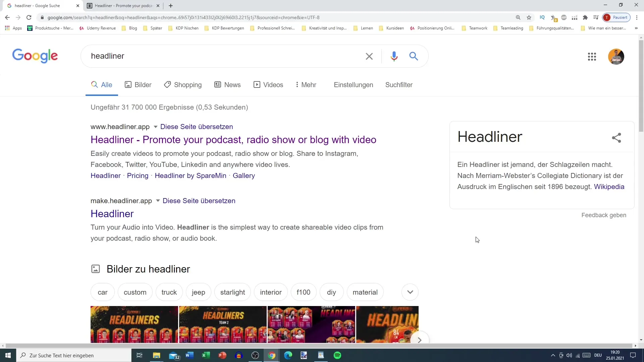Open the Chrome extensions puzzle icon
644x362 pixels.
585,17
